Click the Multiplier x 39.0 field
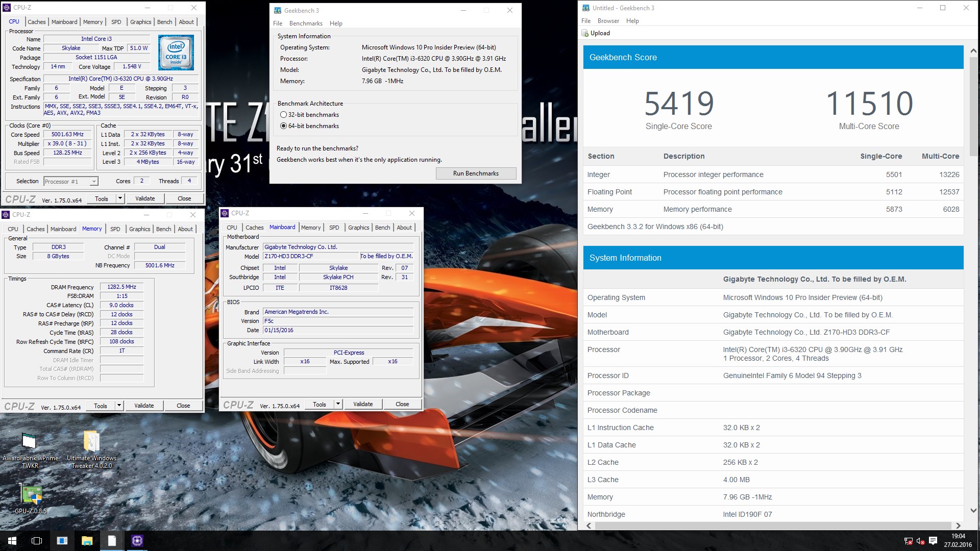This screenshot has height=551, width=980. pos(67,144)
